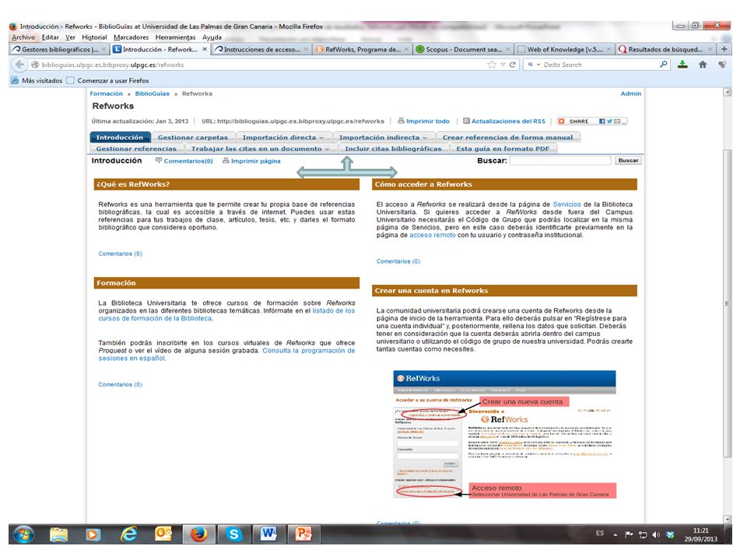
Task: Open Más visitados bookmark
Action: coord(37,80)
